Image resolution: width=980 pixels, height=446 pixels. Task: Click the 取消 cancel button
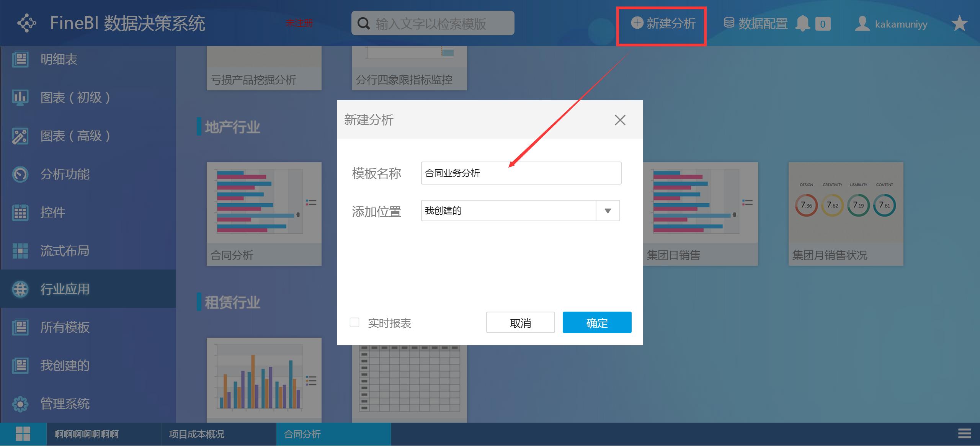pos(520,323)
